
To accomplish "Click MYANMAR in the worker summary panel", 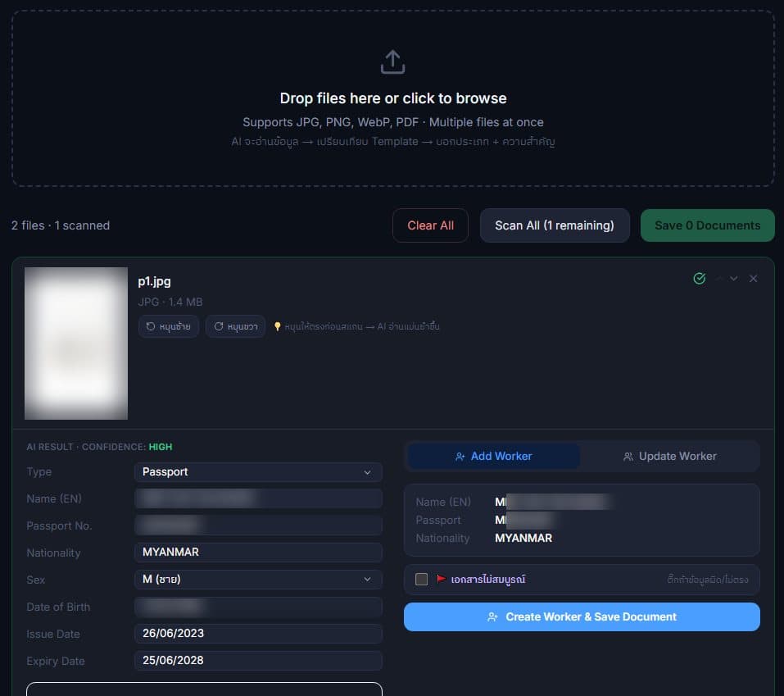I will [x=523, y=538].
